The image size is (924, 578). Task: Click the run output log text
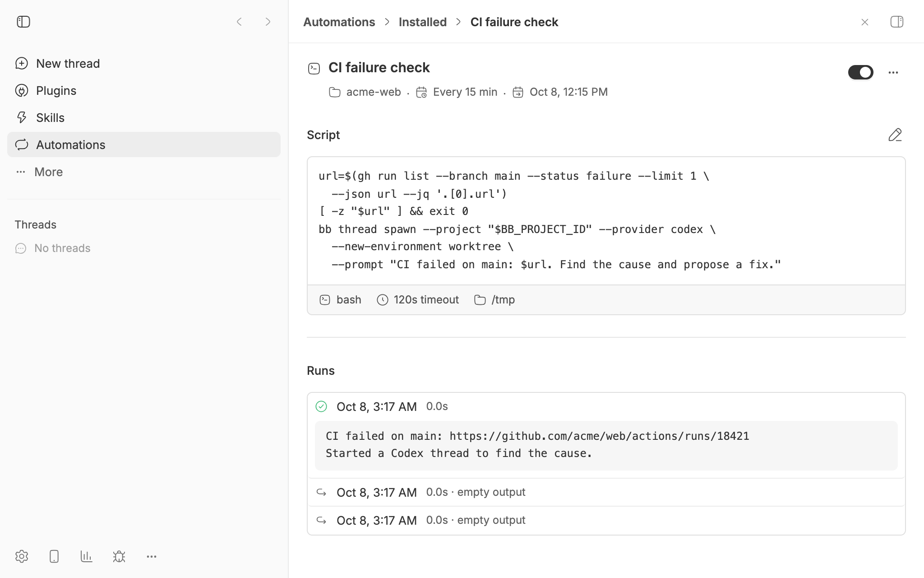606,445
